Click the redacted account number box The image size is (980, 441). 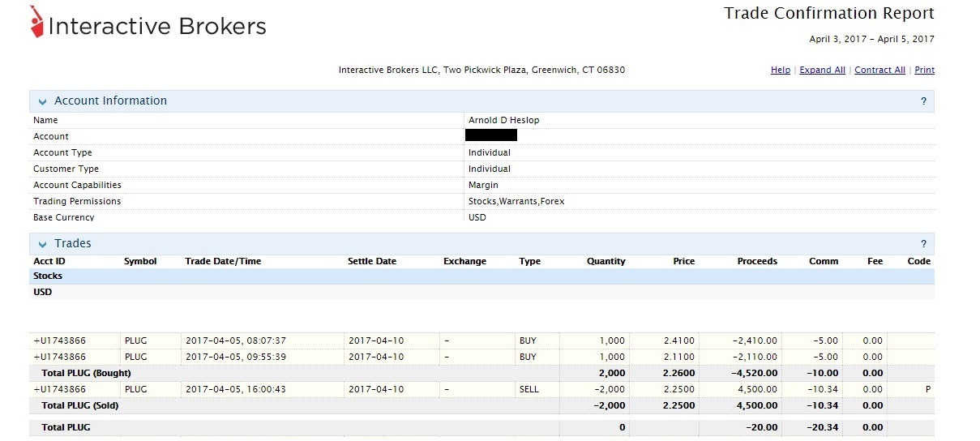[x=491, y=135]
